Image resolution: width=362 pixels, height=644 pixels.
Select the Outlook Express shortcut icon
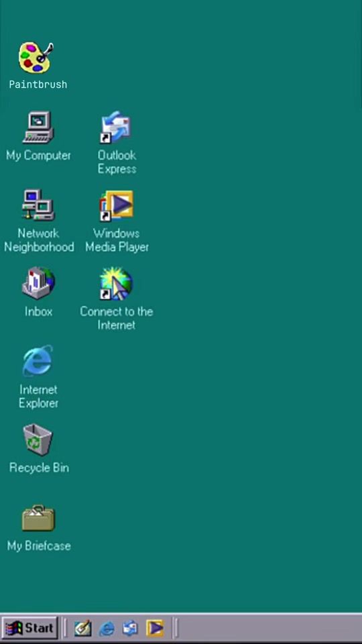(116, 127)
